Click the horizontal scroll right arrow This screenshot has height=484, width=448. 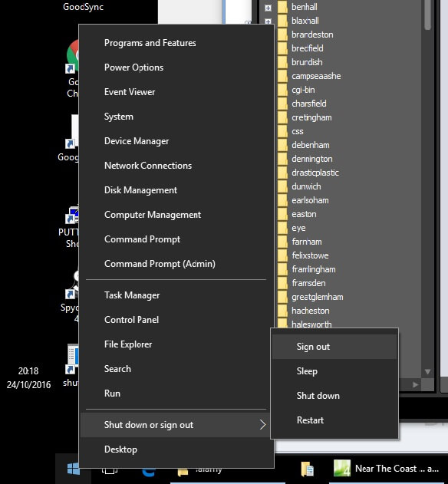[415, 384]
